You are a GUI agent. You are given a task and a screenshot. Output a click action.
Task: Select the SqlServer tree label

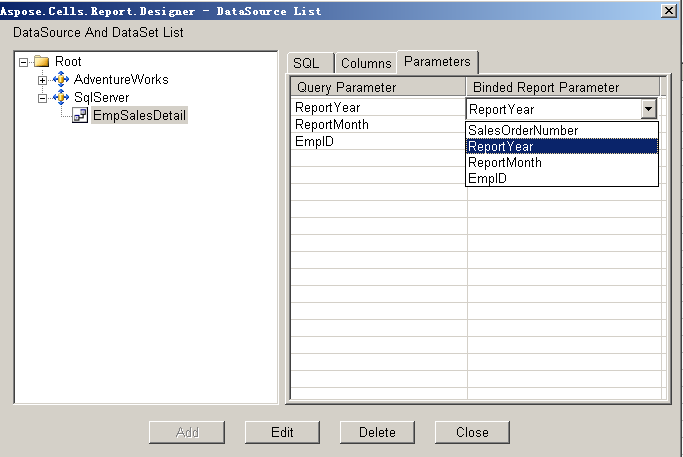click(x=101, y=97)
